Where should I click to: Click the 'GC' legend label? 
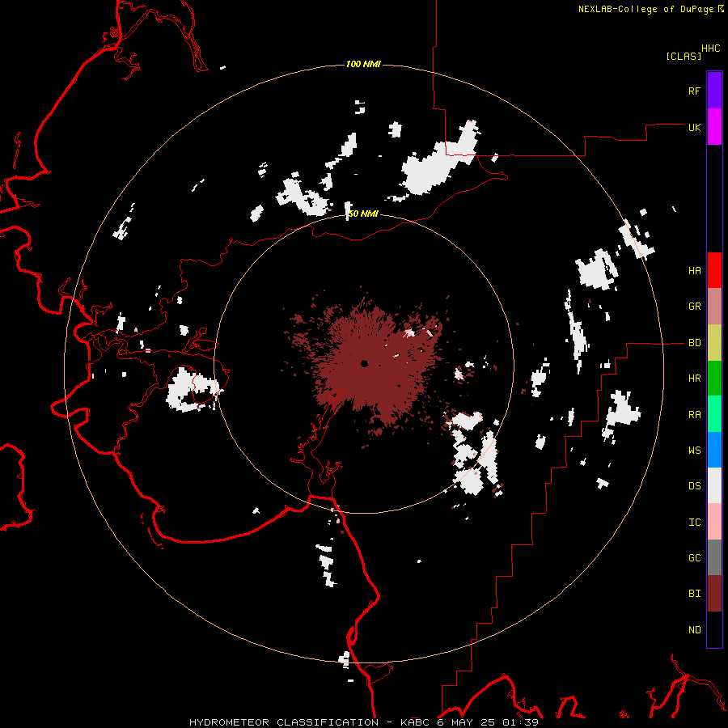tap(694, 558)
